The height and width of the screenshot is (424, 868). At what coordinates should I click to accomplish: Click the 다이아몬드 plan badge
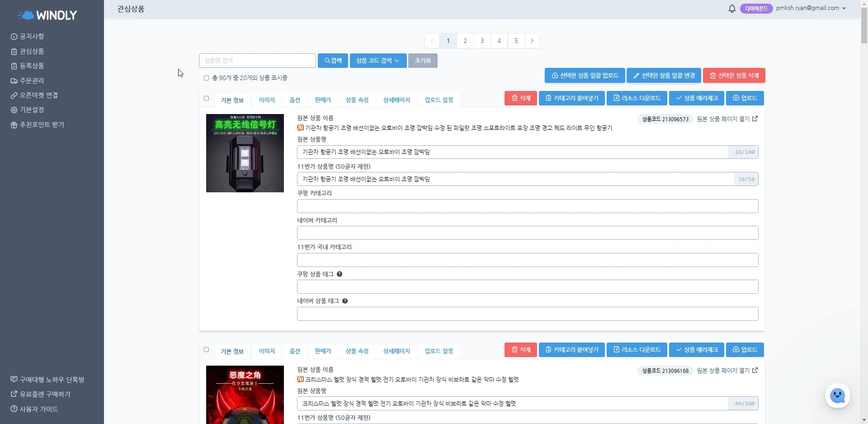[756, 9]
